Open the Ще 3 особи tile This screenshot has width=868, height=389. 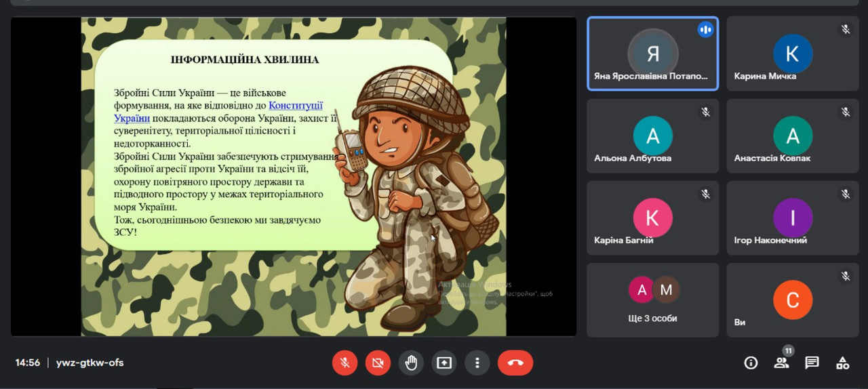click(652, 300)
